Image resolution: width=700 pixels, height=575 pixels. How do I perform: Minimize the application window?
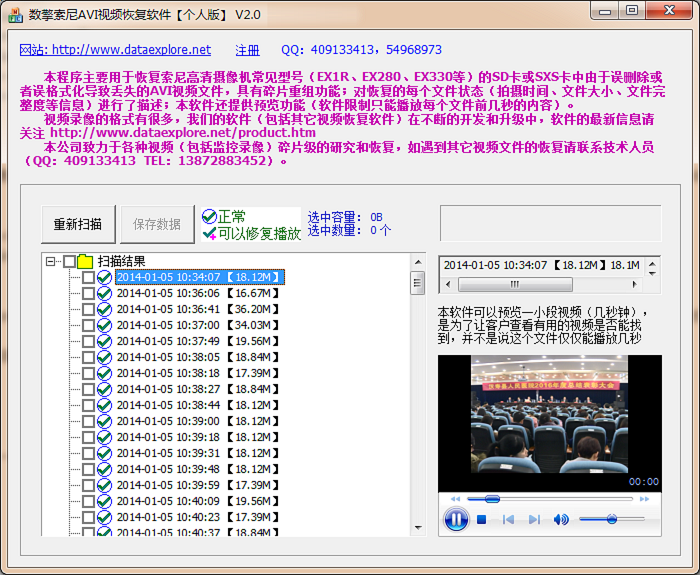605,11
